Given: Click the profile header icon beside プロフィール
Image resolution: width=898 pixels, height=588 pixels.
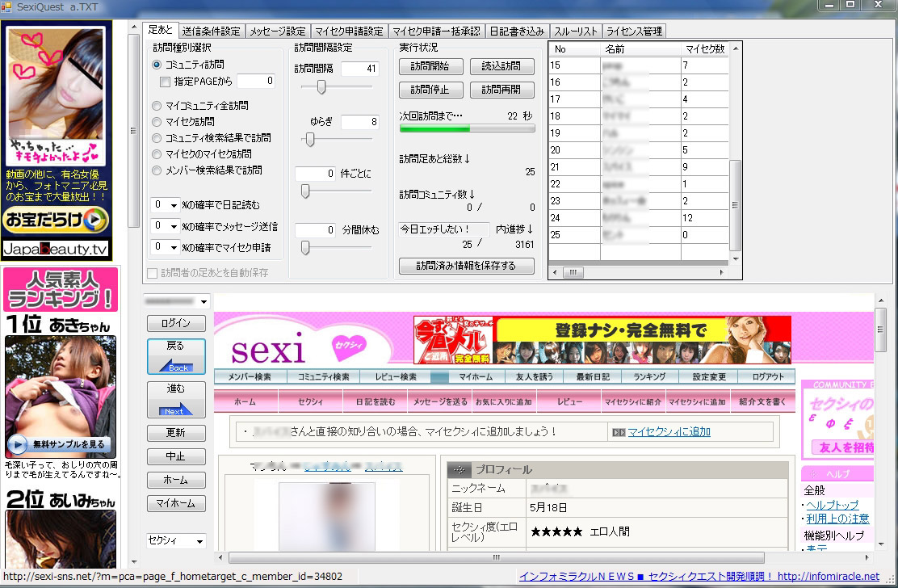Looking at the screenshot, I should pyautogui.click(x=459, y=469).
